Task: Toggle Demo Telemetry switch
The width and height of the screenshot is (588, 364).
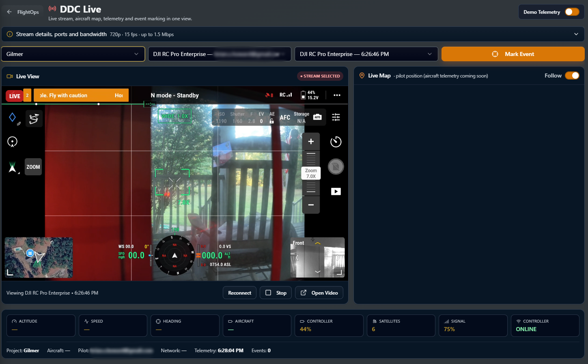Action: coord(572,12)
